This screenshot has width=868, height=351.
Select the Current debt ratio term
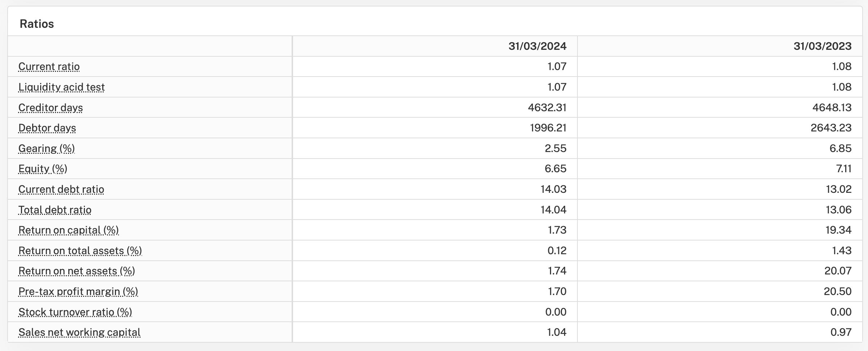click(61, 190)
